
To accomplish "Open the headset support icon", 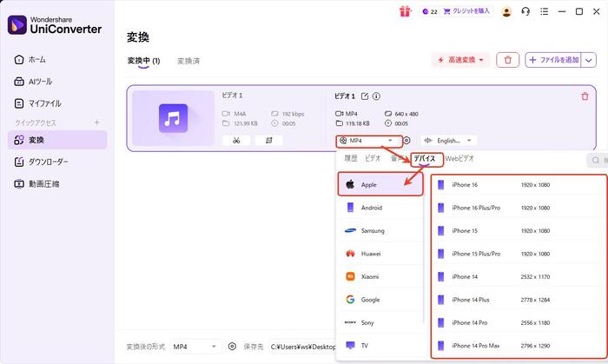I will click(525, 11).
